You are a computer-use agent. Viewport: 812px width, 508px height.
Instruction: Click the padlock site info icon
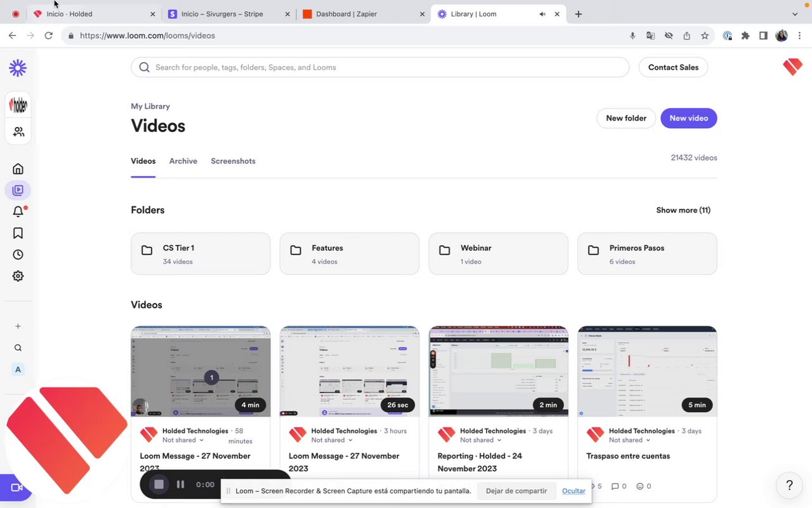click(x=71, y=36)
